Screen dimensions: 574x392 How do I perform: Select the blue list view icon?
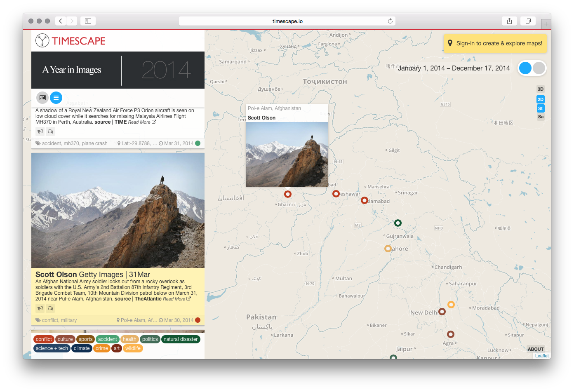(56, 98)
